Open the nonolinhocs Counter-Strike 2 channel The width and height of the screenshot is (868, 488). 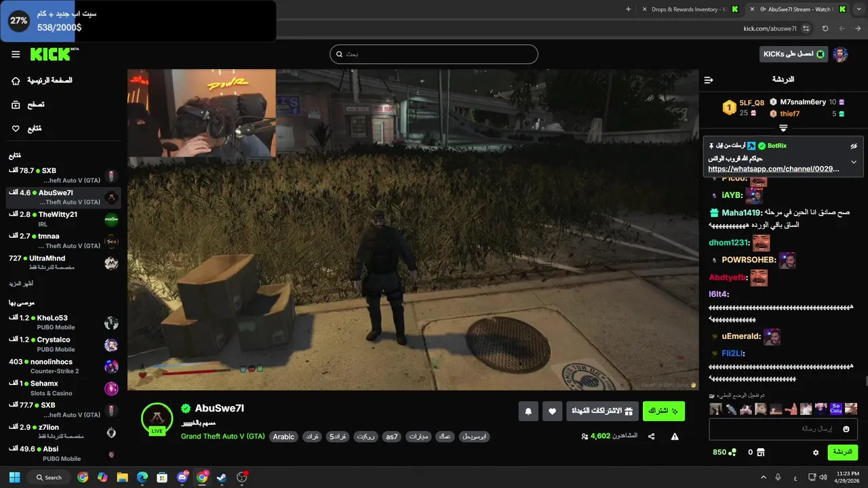[x=64, y=366]
